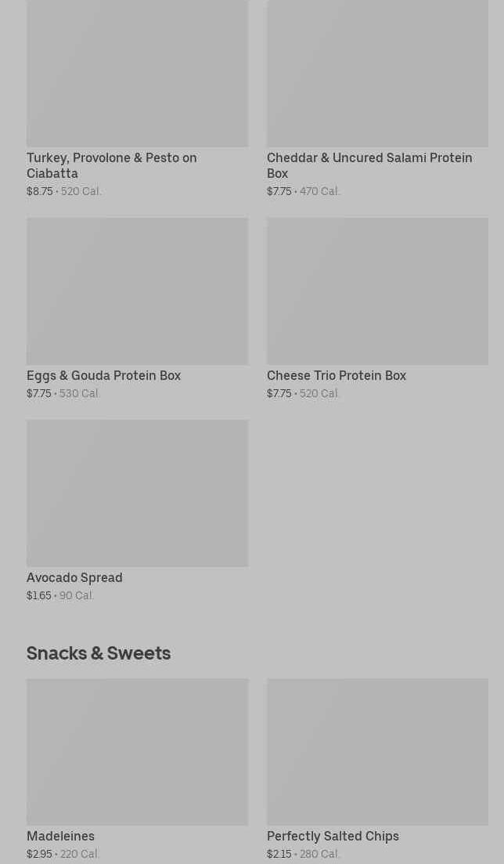Open Madeleines item link

[x=60, y=837]
